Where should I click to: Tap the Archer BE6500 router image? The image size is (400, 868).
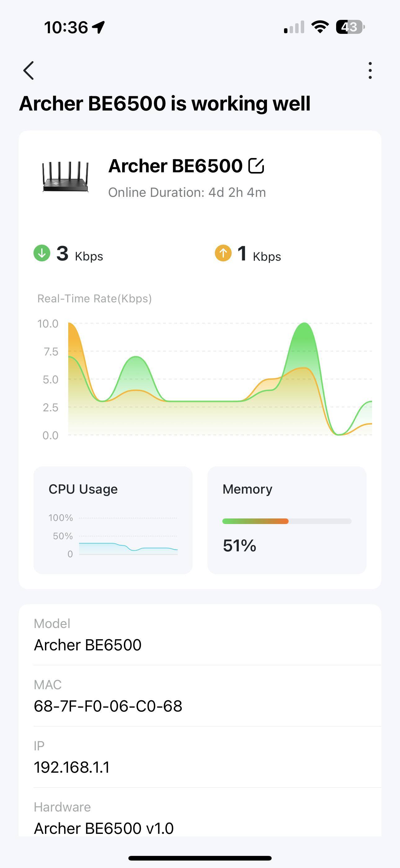coord(65,177)
